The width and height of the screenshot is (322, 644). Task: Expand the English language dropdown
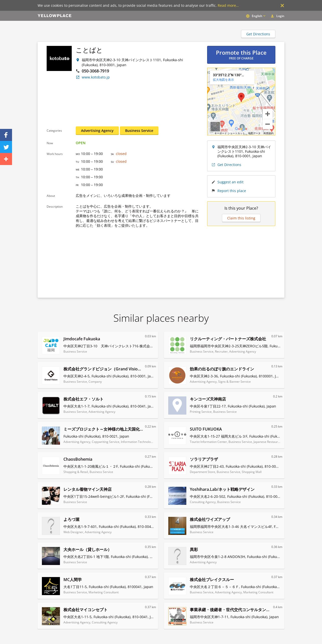point(258,16)
